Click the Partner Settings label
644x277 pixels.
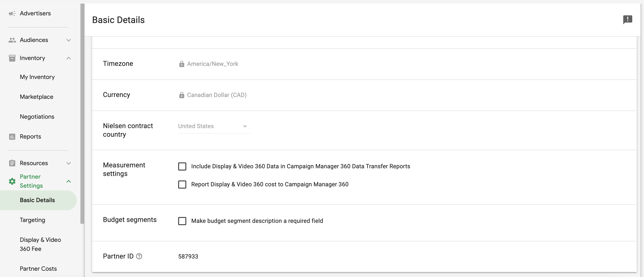31,181
